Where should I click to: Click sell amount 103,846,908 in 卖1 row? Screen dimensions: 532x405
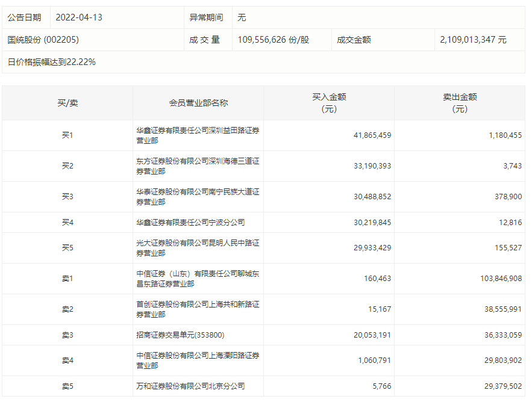pyautogui.click(x=489, y=278)
